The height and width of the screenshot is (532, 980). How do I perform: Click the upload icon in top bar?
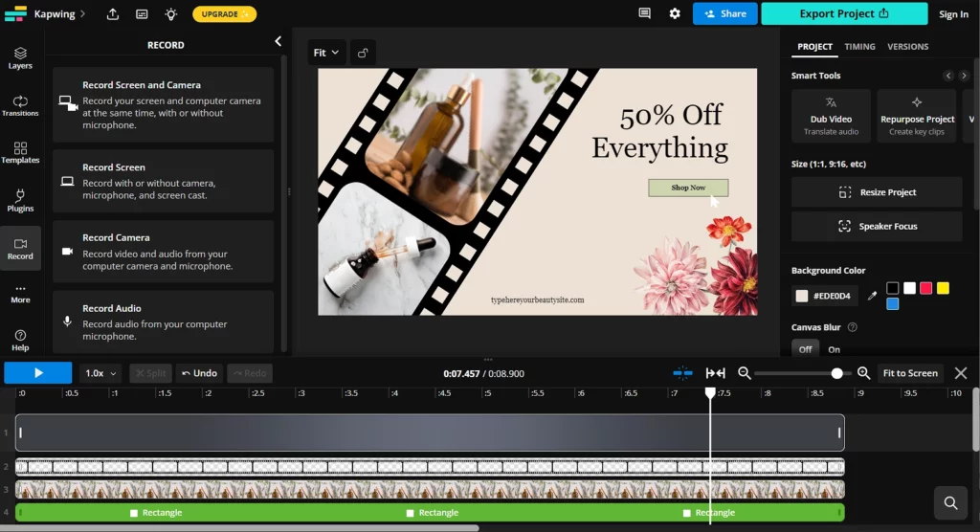coord(113,13)
